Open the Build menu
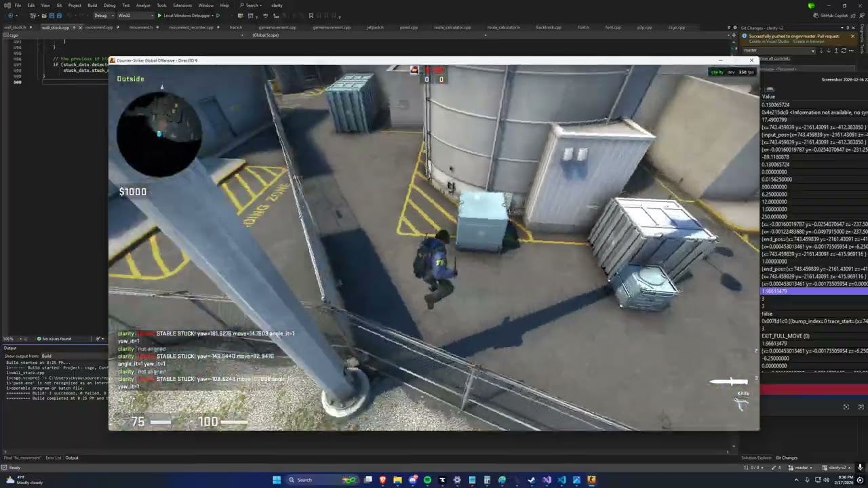868x488 pixels. pos(92,5)
